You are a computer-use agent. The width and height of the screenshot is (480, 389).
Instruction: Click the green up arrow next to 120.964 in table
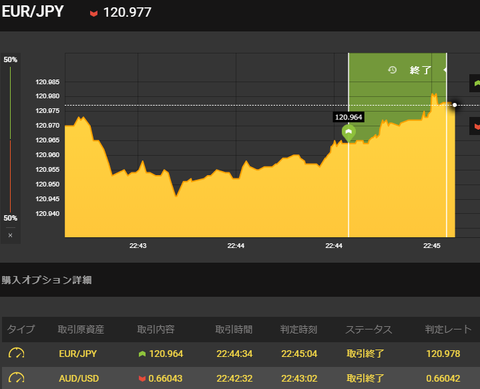click(x=142, y=354)
